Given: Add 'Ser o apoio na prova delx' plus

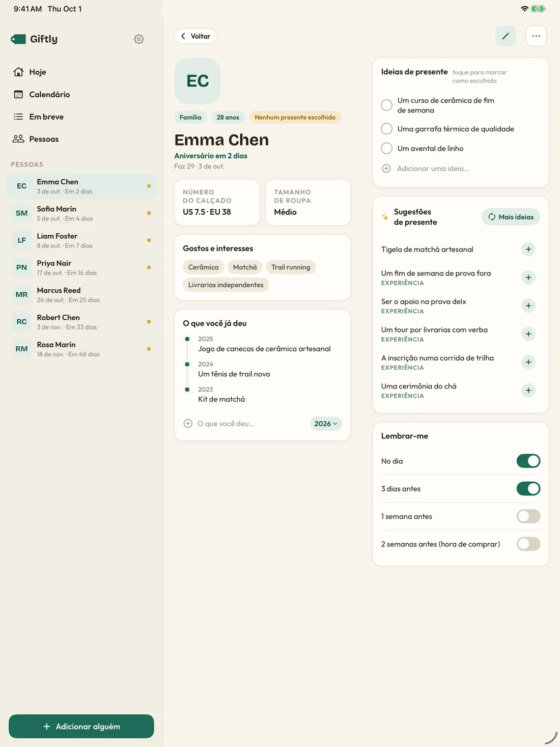Looking at the screenshot, I should click(x=528, y=306).
